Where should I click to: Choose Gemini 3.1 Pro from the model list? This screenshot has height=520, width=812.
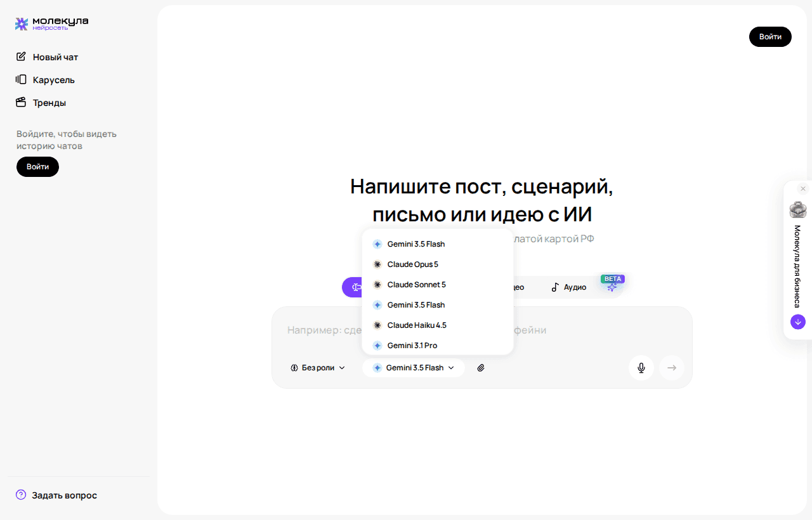[x=438, y=346]
